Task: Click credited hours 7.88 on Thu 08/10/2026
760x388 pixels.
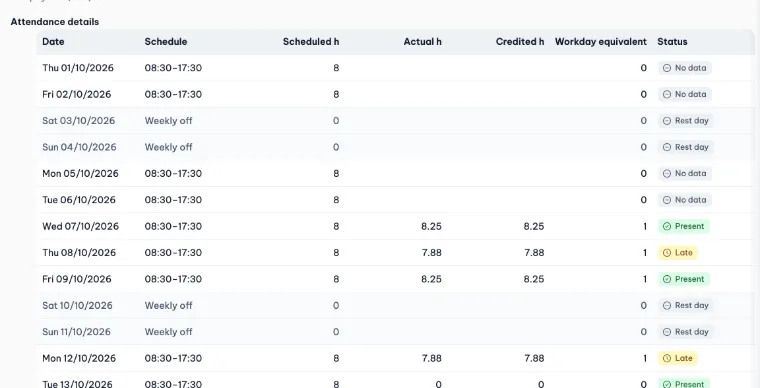Action: tap(534, 252)
